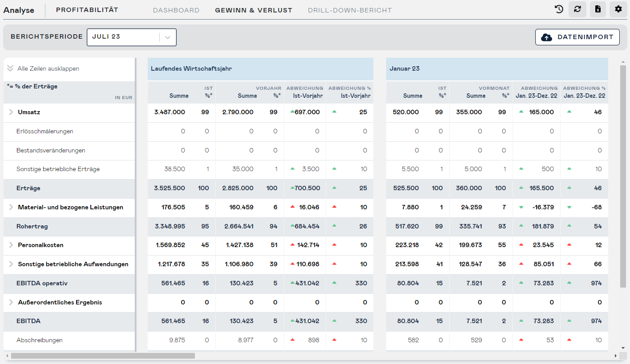Click green arrow beside EBITDA operativ 974
This screenshot has height=364, width=630.
[569, 283]
